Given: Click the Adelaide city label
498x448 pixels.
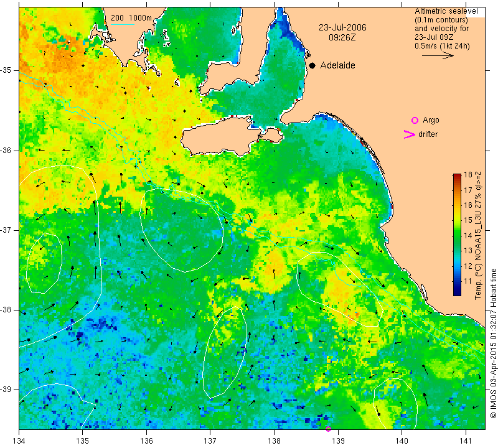Looking at the screenshot, I should pyautogui.click(x=337, y=65).
